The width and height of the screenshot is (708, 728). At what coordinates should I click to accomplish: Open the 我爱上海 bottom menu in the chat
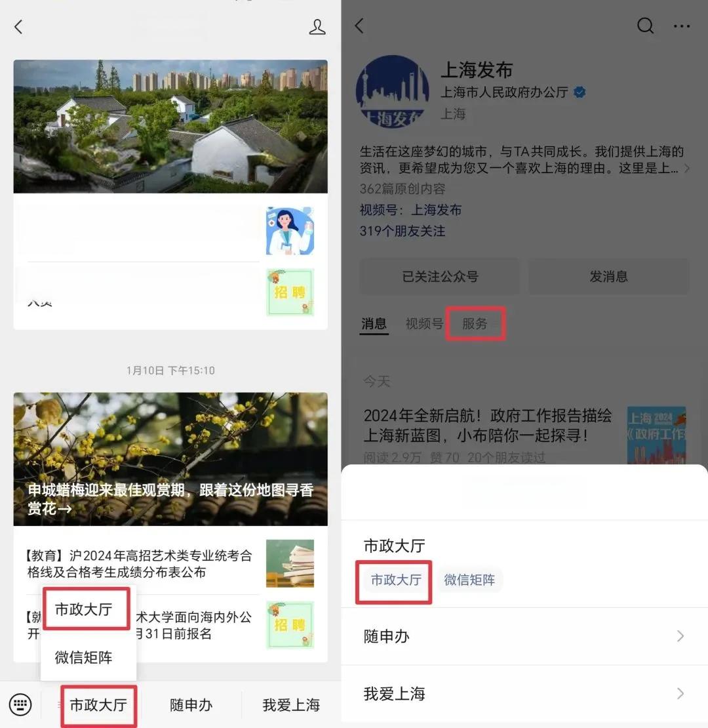[x=291, y=705]
